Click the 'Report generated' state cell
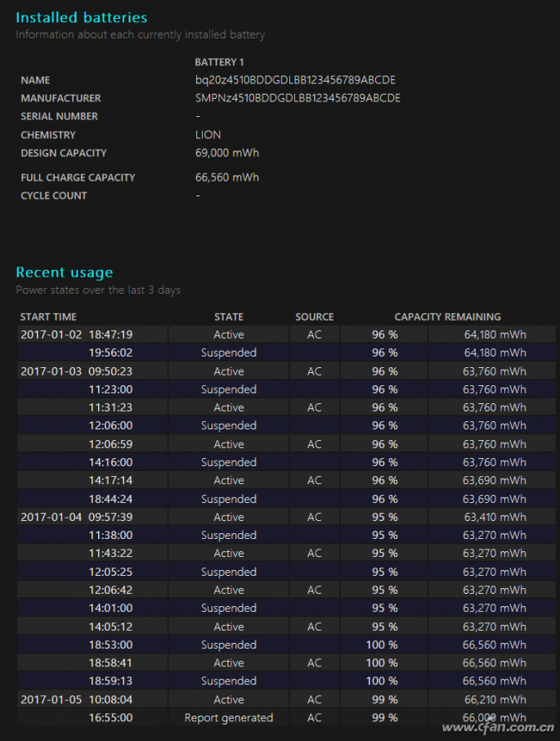560x741 pixels. coord(229,717)
